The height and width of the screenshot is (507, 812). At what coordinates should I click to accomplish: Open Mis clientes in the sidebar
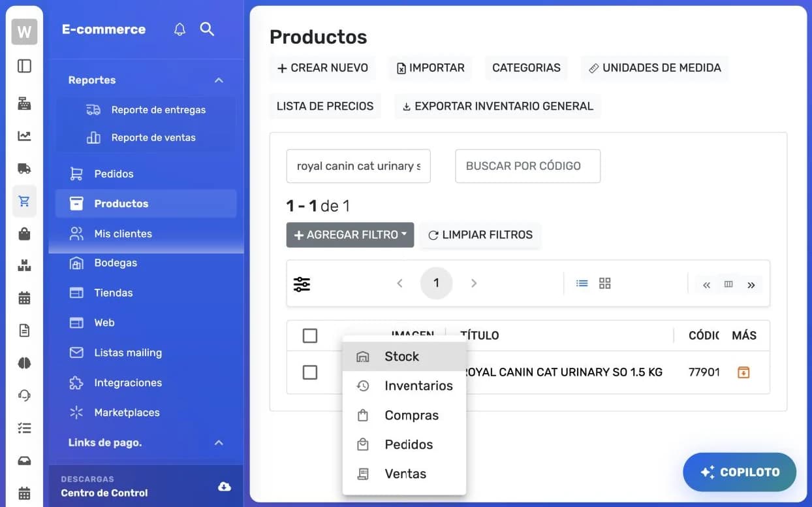point(146,234)
